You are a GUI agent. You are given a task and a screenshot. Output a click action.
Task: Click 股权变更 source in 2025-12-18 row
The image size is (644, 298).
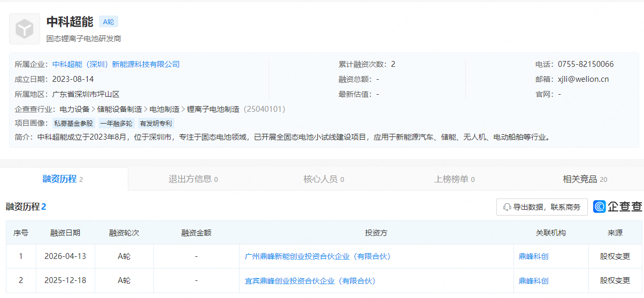[615, 281]
